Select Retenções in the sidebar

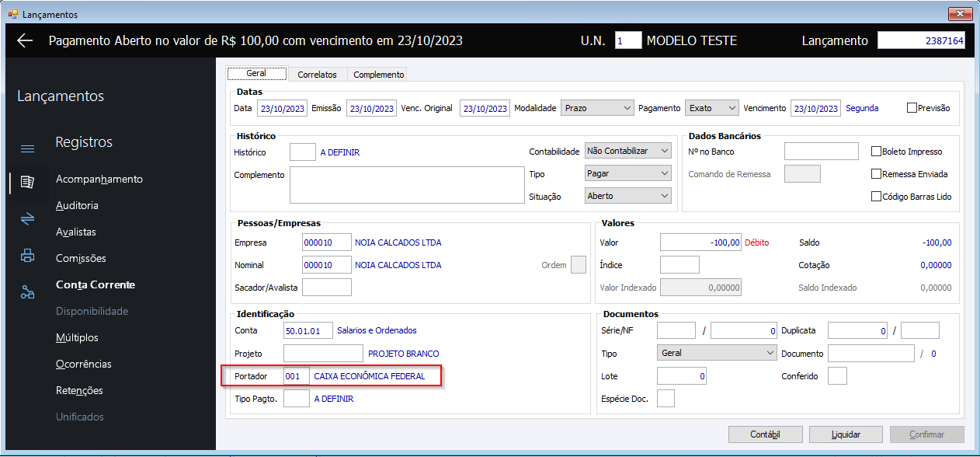pyautogui.click(x=79, y=390)
